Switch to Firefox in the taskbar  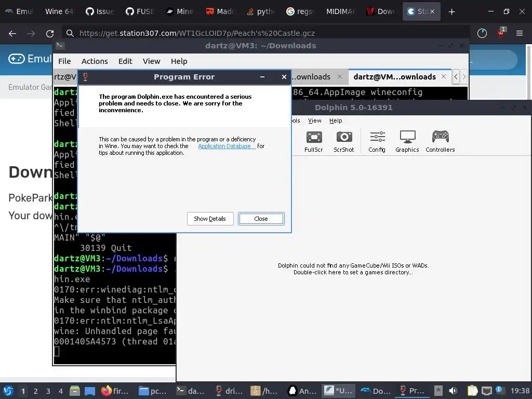(x=115, y=391)
